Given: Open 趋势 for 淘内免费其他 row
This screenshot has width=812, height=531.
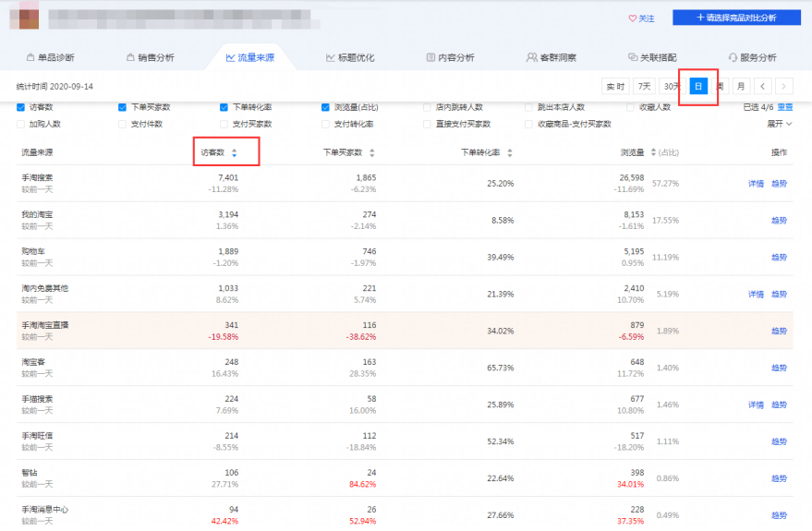Looking at the screenshot, I should click(779, 295).
